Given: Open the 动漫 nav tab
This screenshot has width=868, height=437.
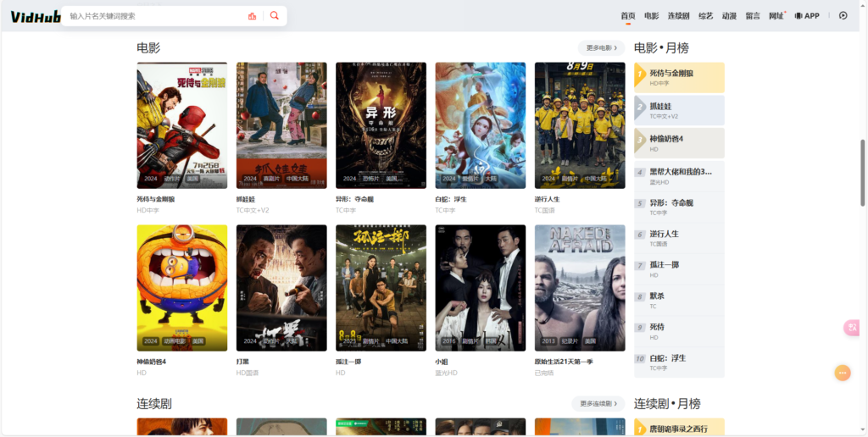Looking at the screenshot, I should [x=730, y=16].
